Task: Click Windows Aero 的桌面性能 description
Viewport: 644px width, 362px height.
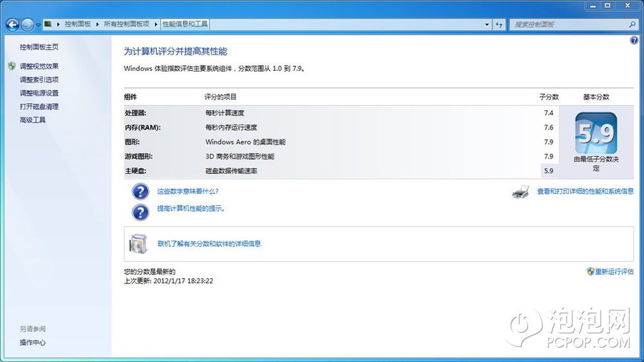Action: pos(245,142)
